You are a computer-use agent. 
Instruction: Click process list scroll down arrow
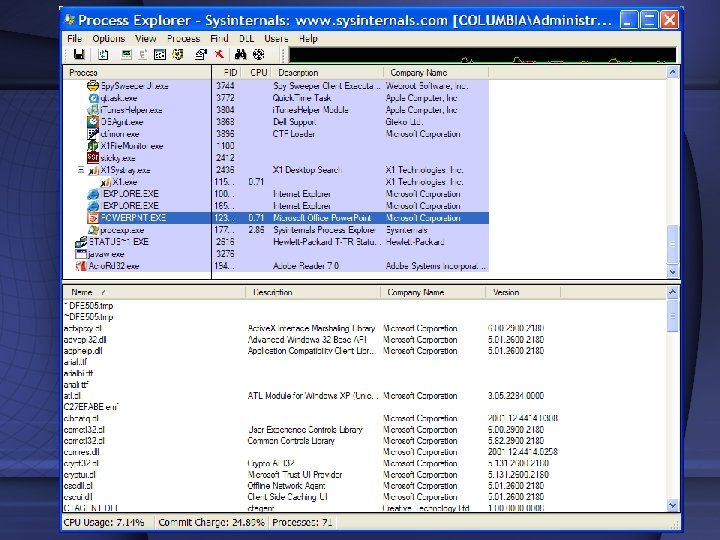click(x=672, y=271)
